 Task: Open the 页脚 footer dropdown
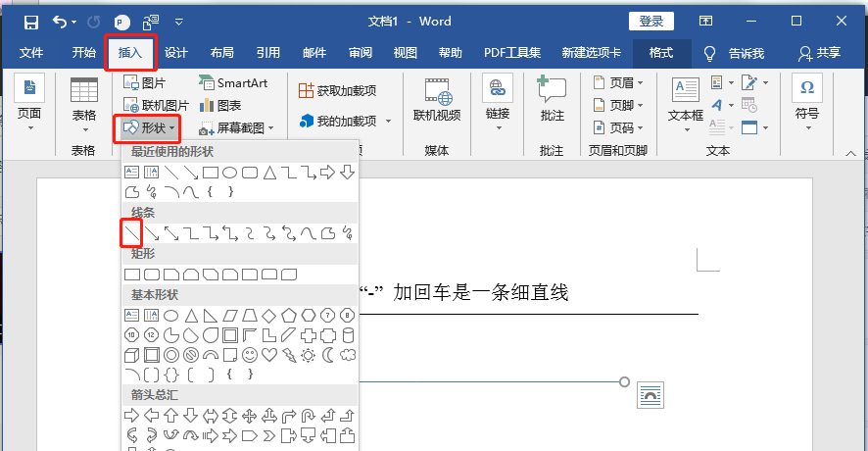pyautogui.click(x=618, y=105)
